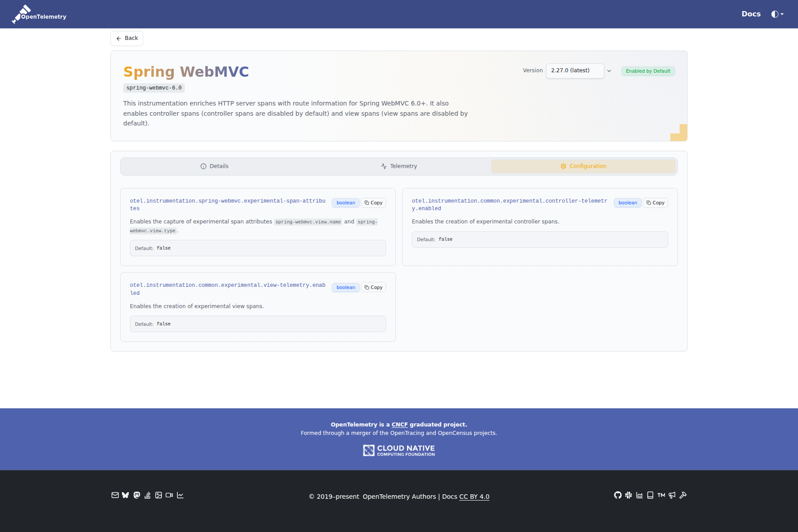This screenshot has width=798, height=532.
Task: Open the GitHub icon in footer
Action: 618,495
